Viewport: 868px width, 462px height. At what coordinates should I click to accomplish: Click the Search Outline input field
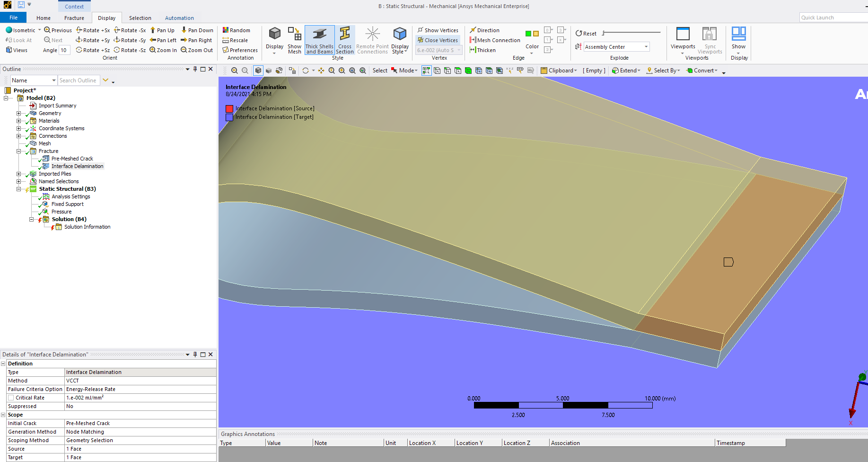pyautogui.click(x=79, y=80)
